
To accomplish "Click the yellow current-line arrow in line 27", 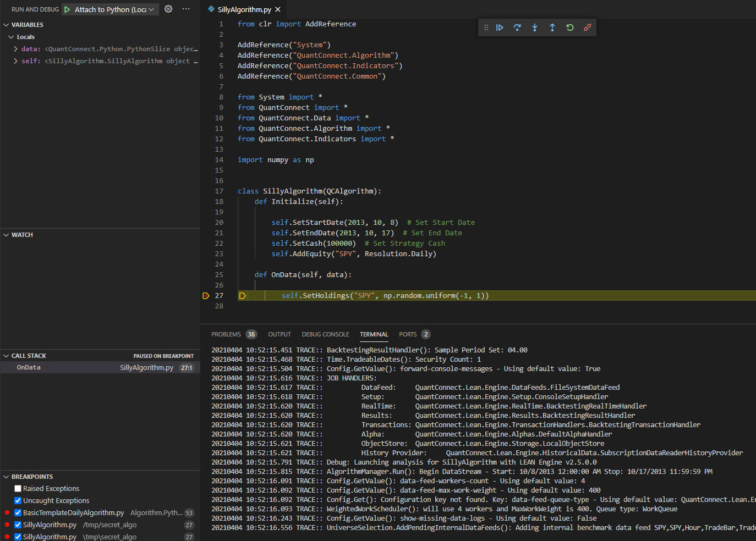I will (242, 296).
